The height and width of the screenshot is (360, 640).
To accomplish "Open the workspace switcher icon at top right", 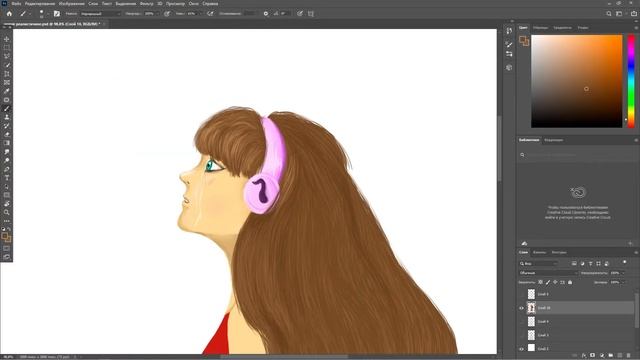I will (619, 13).
